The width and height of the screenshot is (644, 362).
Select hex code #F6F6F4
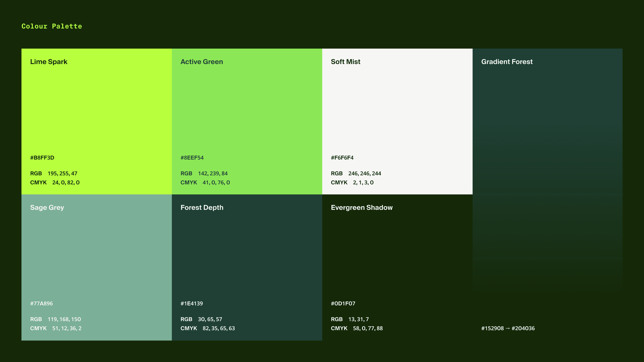coord(342,158)
